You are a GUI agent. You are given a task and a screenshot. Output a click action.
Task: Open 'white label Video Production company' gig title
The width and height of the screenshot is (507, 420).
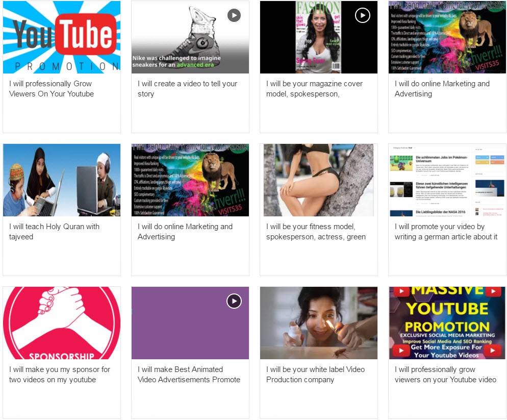click(x=315, y=375)
